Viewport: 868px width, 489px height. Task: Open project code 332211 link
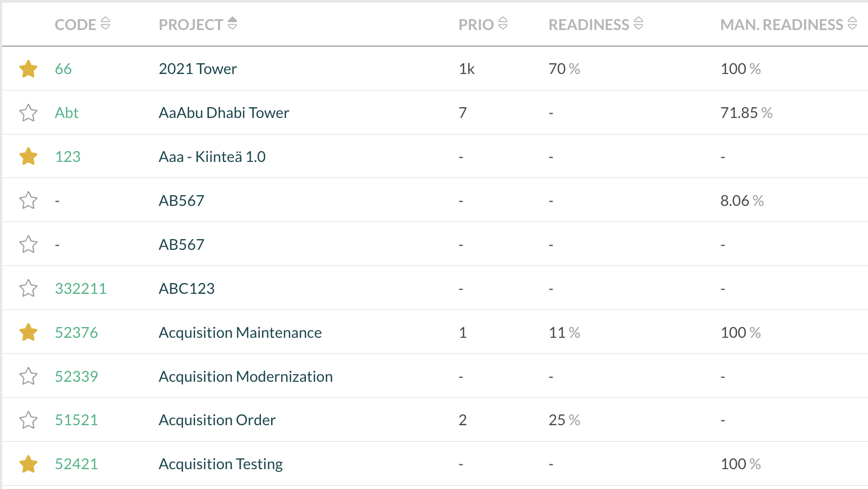pyautogui.click(x=81, y=288)
